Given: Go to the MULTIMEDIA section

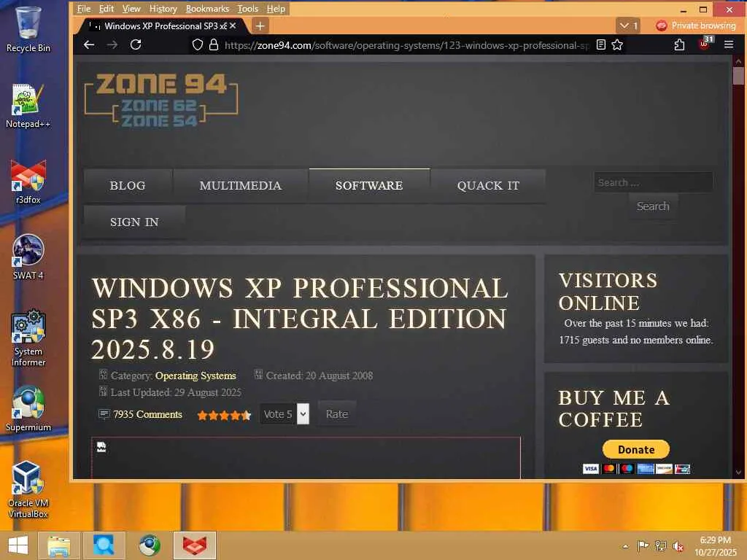Looking at the screenshot, I should pos(241,186).
